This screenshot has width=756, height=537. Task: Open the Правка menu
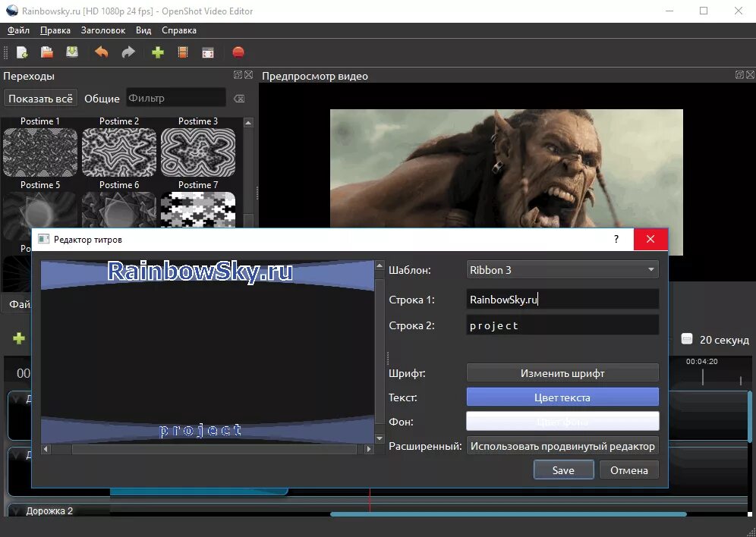coord(55,30)
